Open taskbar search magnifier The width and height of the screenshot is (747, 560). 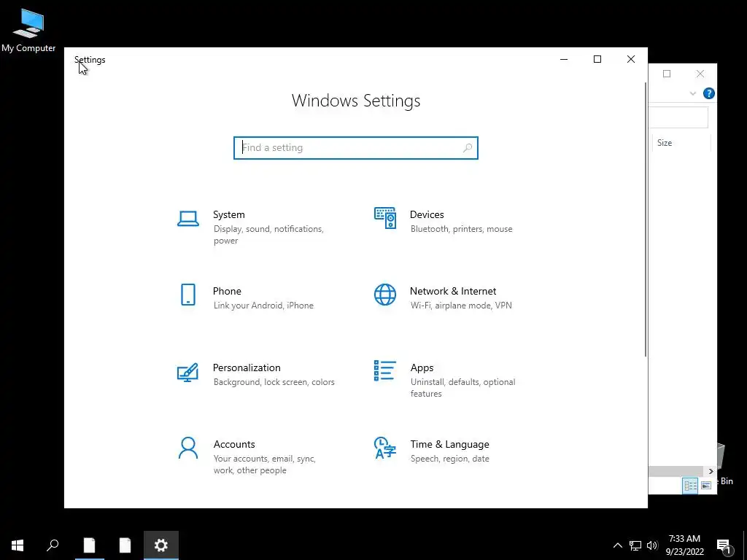[53, 545]
